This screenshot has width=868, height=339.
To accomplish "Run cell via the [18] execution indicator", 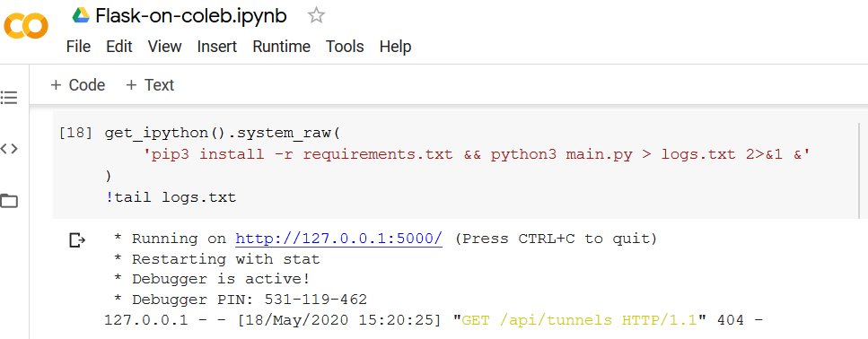I will [75, 134].
